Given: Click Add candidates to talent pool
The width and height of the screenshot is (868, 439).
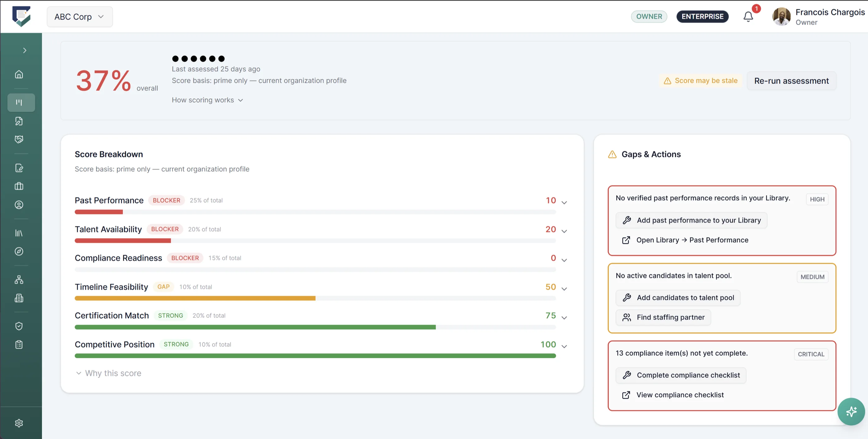Looking at the screenshot, I should click(678, 298).
